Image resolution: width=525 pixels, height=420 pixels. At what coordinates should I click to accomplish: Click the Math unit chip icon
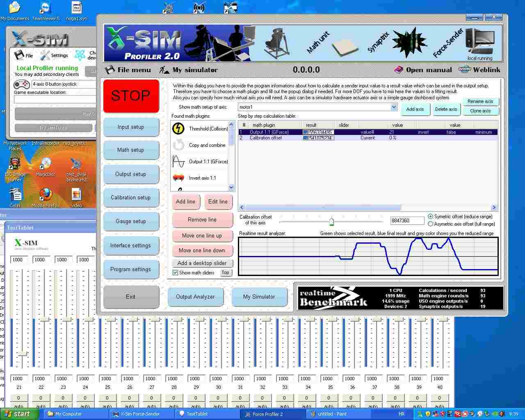344,48
